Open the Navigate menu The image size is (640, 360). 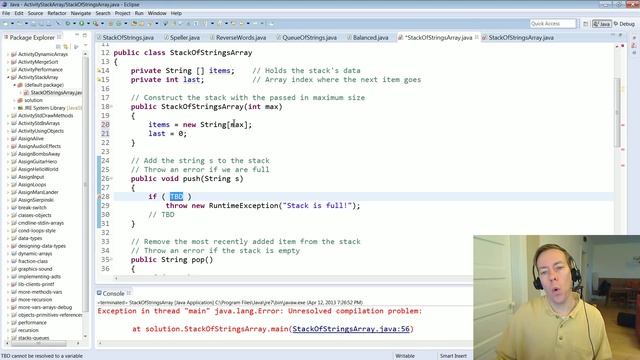tap(81, 13)
